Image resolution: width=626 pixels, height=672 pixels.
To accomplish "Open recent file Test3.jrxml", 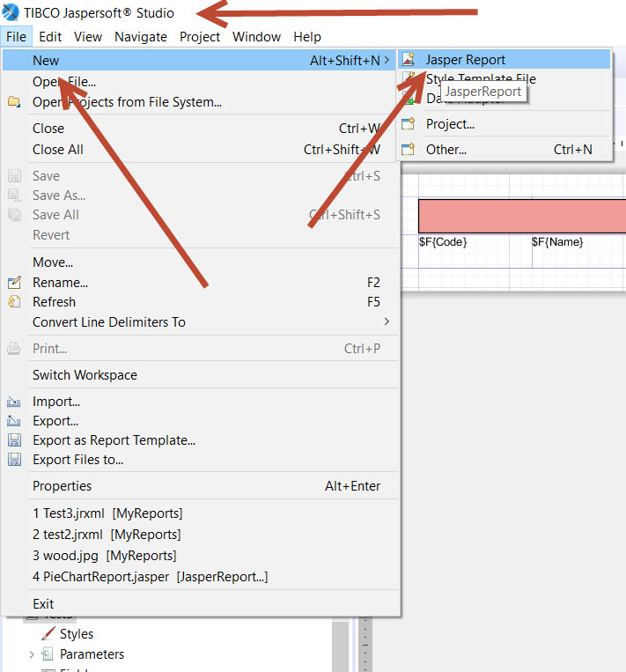I will (107, 513).
